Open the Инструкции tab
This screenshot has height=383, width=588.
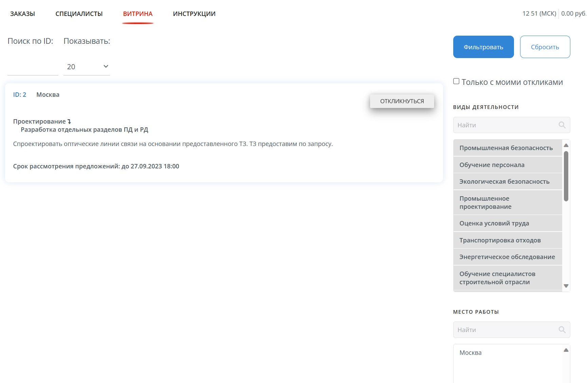click(x=194, y=14)
